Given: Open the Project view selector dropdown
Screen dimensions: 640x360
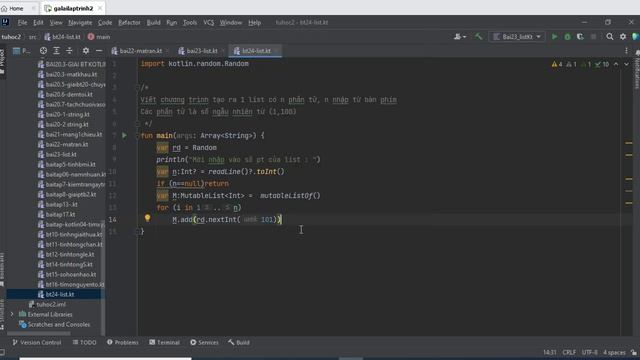Looking at the screenshot, I should [x=22, y=51].
